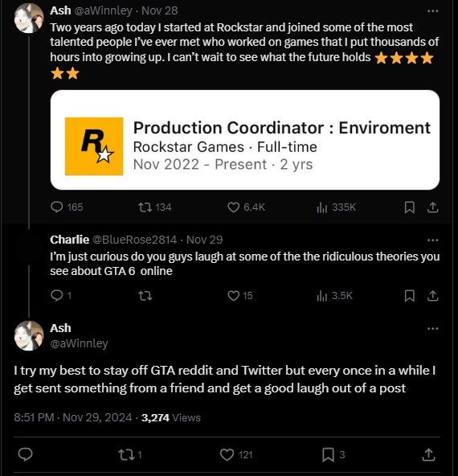This screenshot has height=476, width=458.
Task: Like Charlie's tweet with 15 likes
Action: pos(240,296)
